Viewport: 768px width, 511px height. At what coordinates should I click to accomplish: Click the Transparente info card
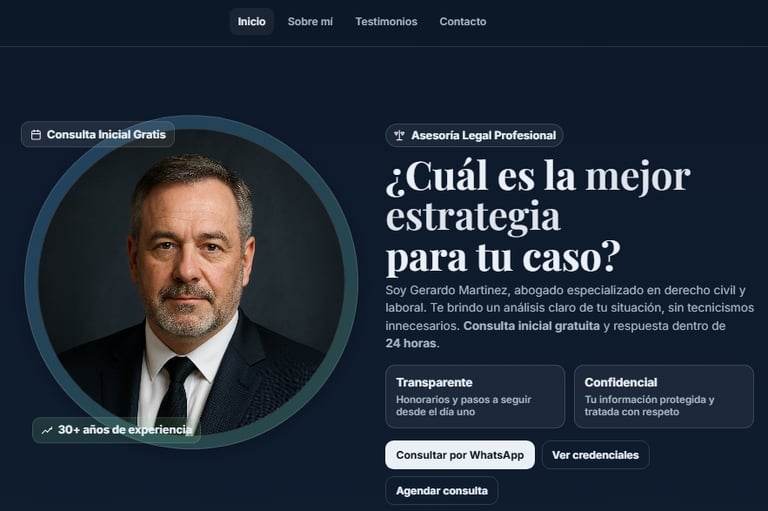click(475, 397)
